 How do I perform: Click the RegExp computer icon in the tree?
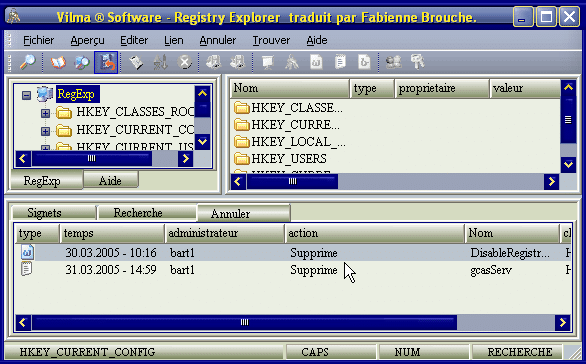tap(45, 94)
